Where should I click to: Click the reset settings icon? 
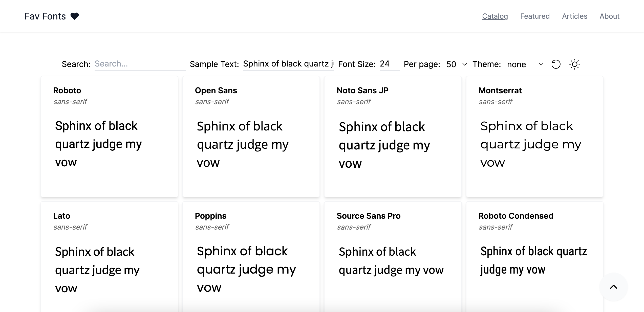pos(555,65)
